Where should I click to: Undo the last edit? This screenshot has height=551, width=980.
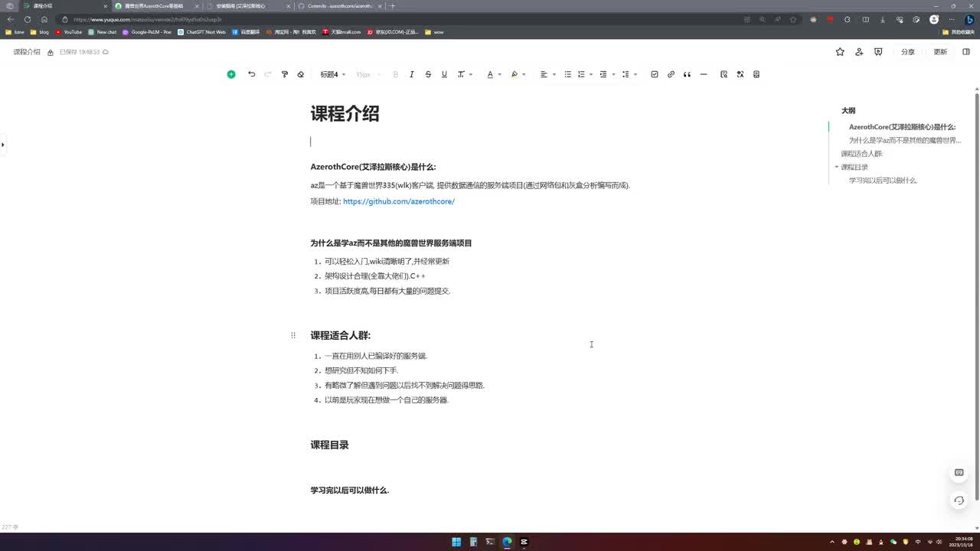click(x=251, y=74)
